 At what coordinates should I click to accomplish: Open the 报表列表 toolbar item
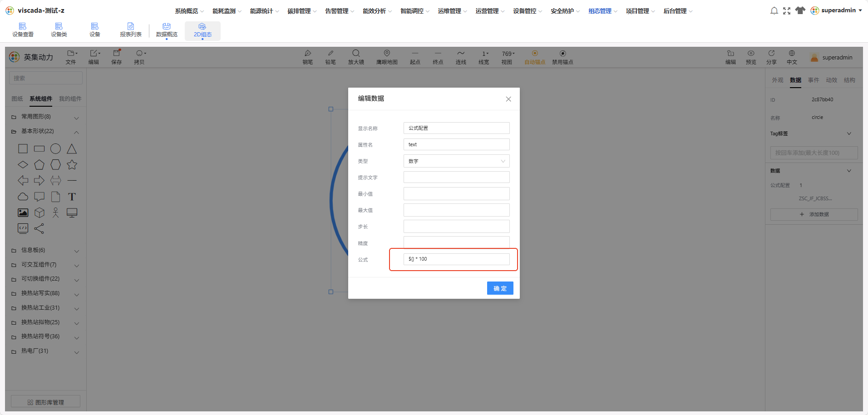point(131,30)
